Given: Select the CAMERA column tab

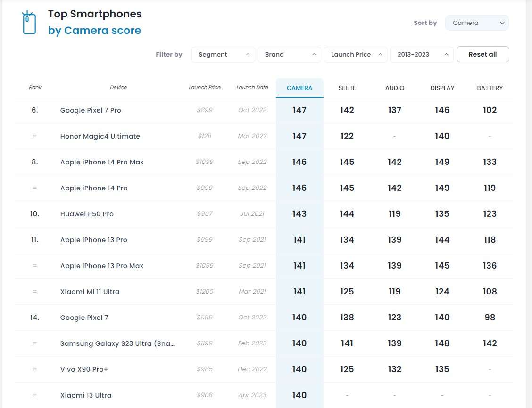Looking at the screenshot, I should pyautogui.click(x=299, y=88).
